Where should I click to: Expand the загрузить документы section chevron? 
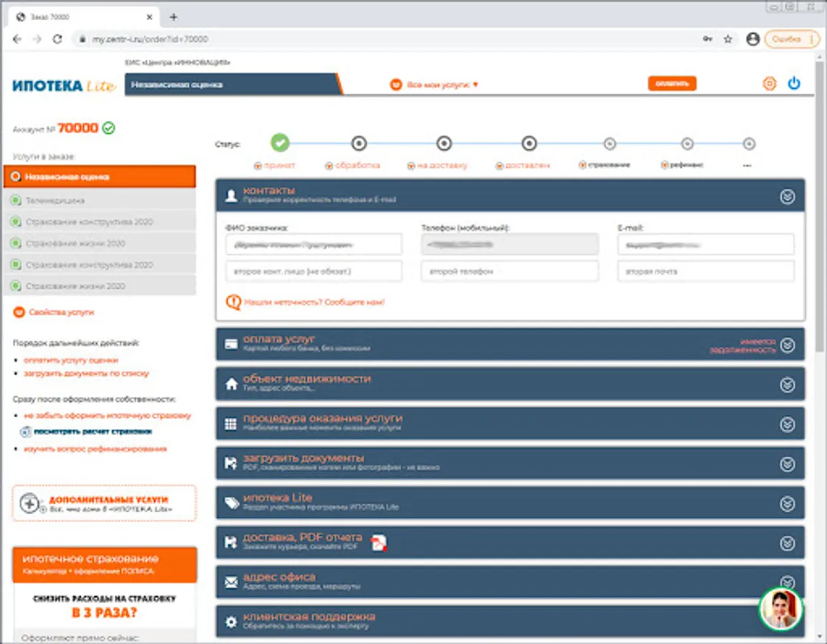point(788,464)
